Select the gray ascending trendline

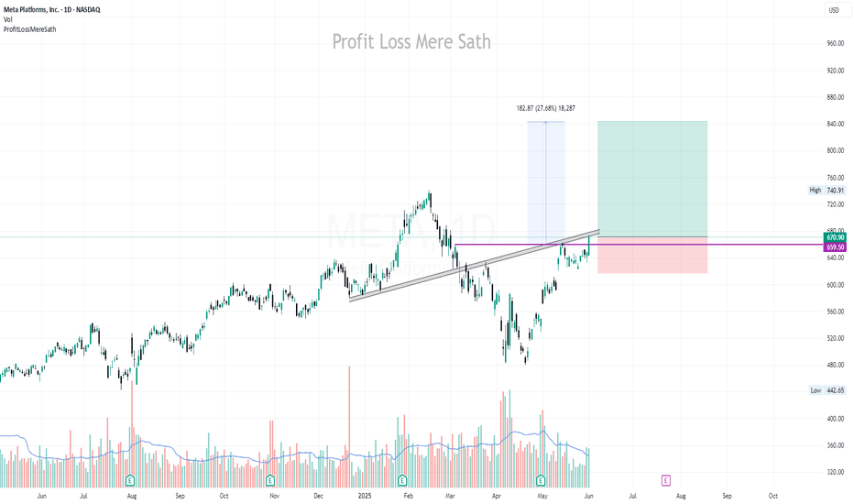click(x=474, y=265)
